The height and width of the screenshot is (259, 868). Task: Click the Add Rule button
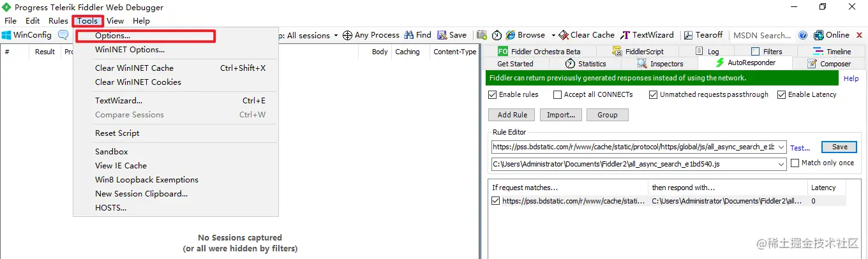click(512, 115)
